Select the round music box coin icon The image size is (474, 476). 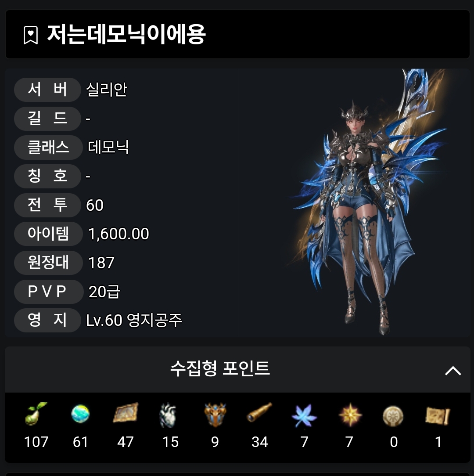[x=393, y=416]
